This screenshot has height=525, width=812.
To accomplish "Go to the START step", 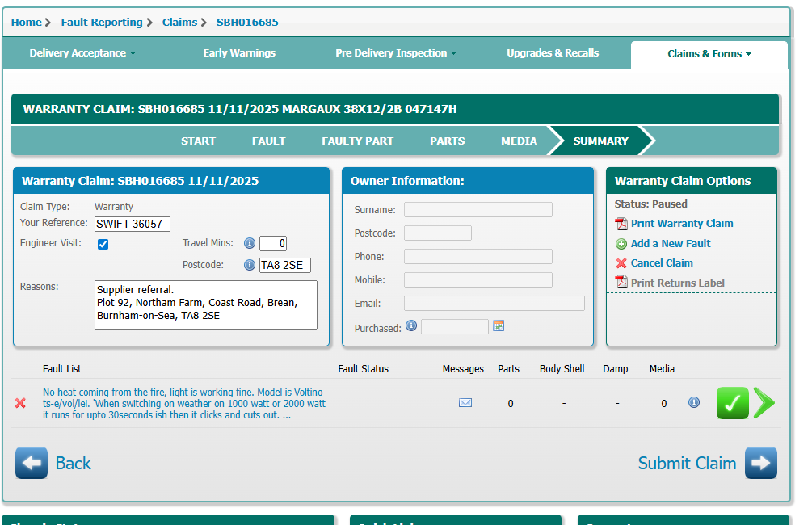I will (198, 141).
